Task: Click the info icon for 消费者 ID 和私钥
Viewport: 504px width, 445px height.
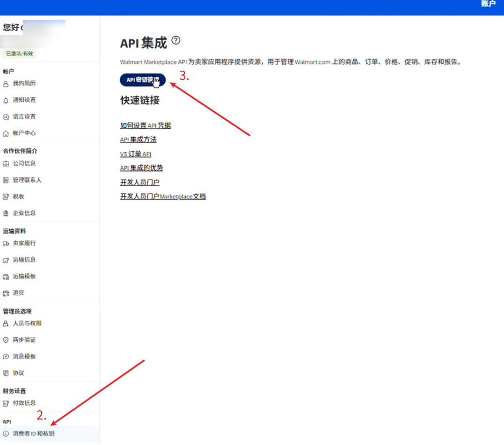Action: pyautogui.click(x=6, y=434)
